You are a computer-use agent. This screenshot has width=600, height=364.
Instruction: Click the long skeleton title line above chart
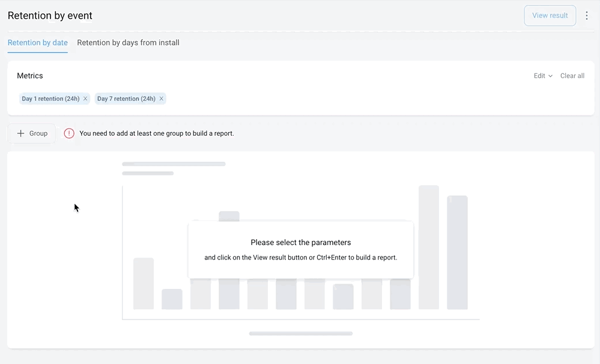click(174, 164)
